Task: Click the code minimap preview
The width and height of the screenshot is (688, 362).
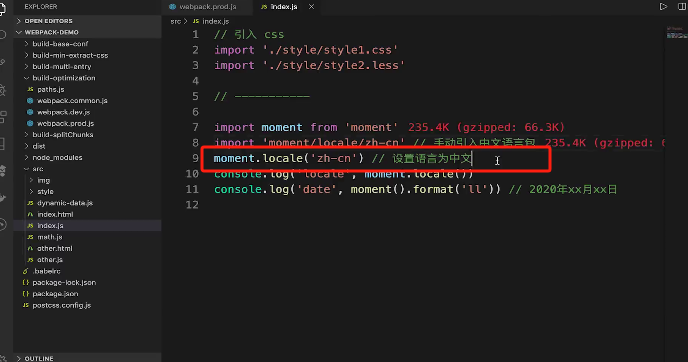Action: coord(677,33)
